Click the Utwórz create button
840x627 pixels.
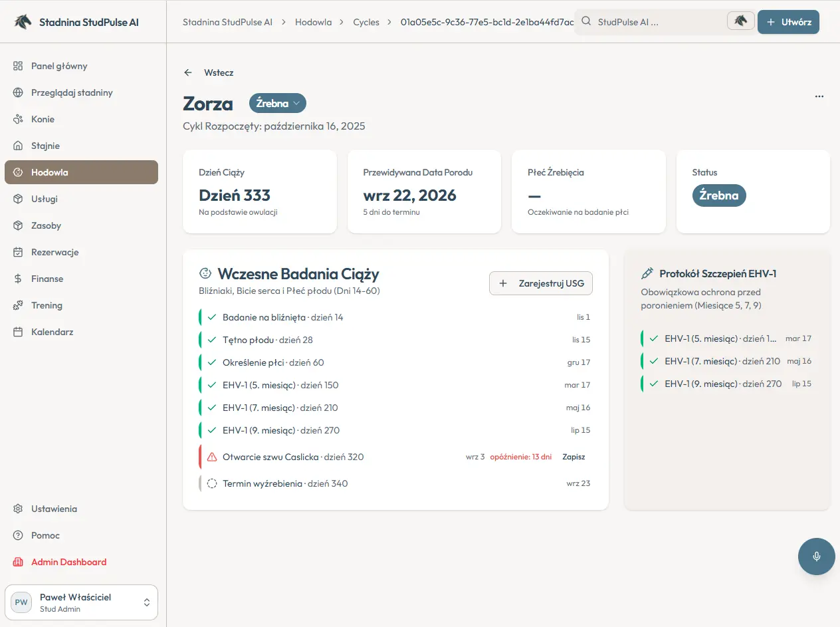pos(788,22)
